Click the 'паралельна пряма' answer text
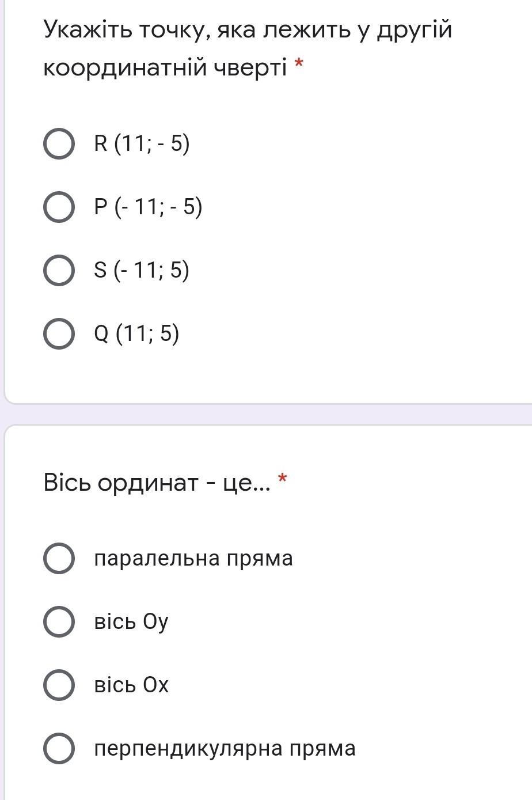 pos(193,559)
